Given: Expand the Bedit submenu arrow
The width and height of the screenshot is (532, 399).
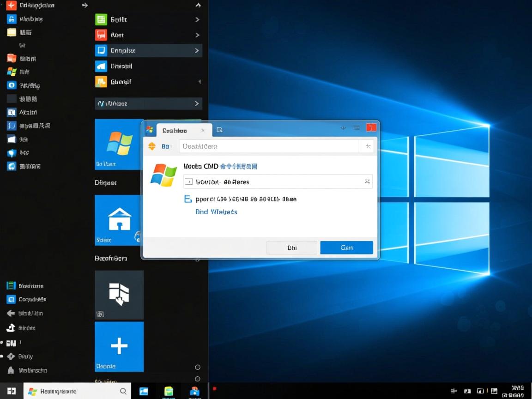Looking at the screenshot, I should click(x=198, y=19).
